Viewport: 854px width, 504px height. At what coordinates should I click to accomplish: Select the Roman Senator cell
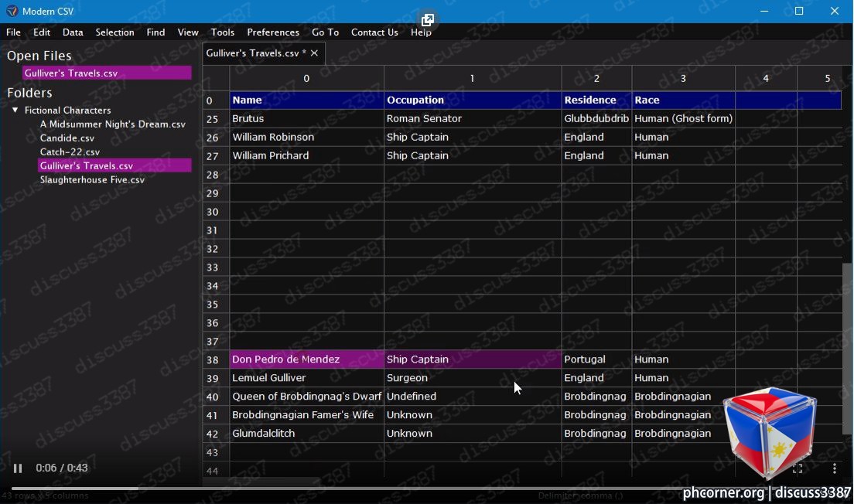tap(472, 118)
